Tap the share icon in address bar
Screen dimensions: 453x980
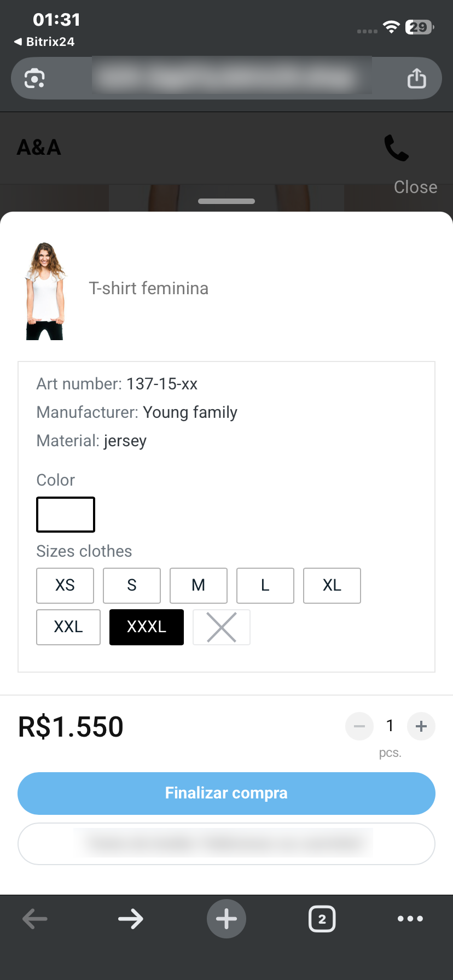coord(416,78)
